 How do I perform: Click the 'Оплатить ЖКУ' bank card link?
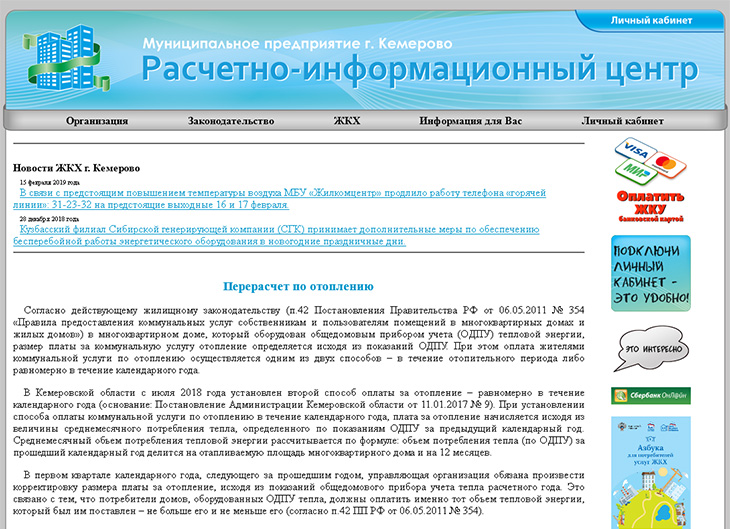click(650, 206)
